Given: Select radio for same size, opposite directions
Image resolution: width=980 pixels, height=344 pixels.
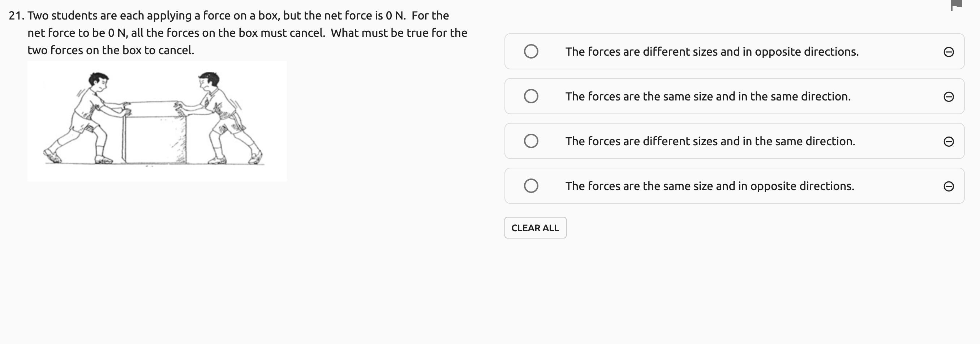Looking at the screenshot, I should pyautogui.click(x=531, y=186).
